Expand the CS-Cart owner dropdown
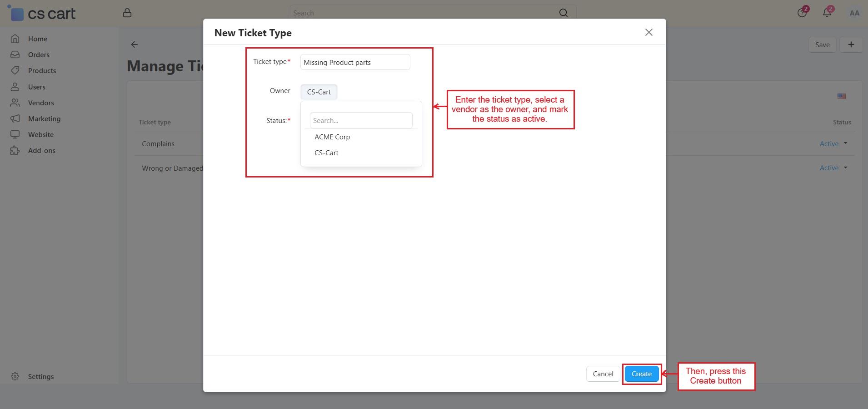This screenshot has width=868, height=409. tap(319, 92)
